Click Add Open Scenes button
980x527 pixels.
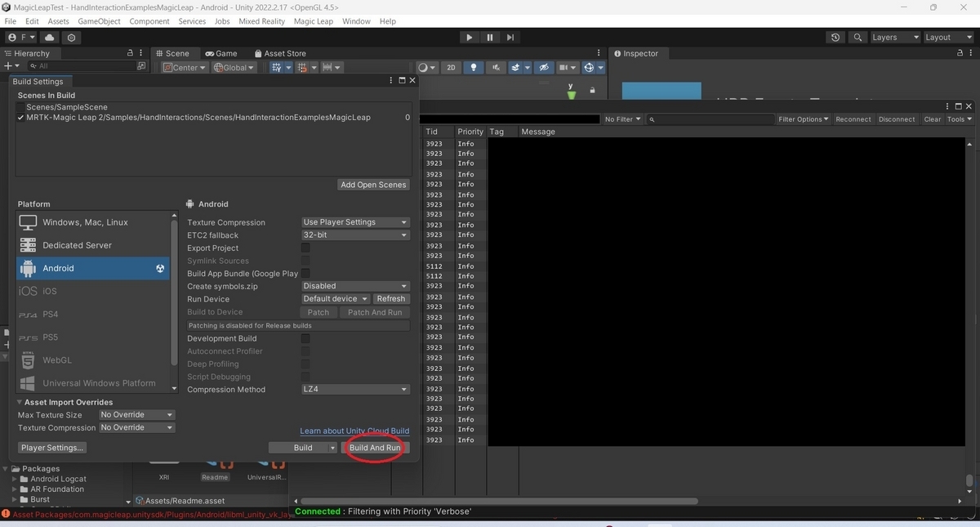click(x=373, y=185)
